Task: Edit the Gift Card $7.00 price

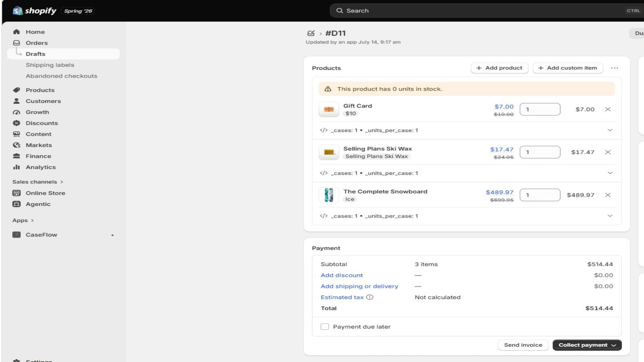Action: coord(504,107)
